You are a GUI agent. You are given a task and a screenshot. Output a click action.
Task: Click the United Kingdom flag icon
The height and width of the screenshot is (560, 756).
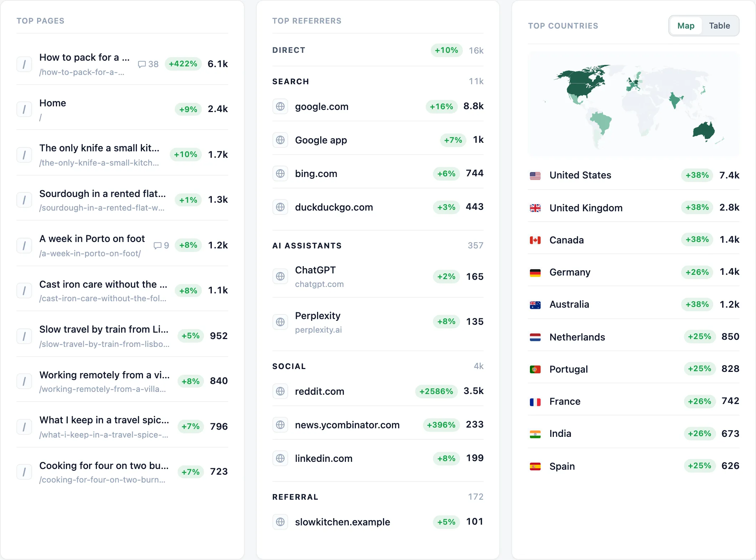point(535,208)
